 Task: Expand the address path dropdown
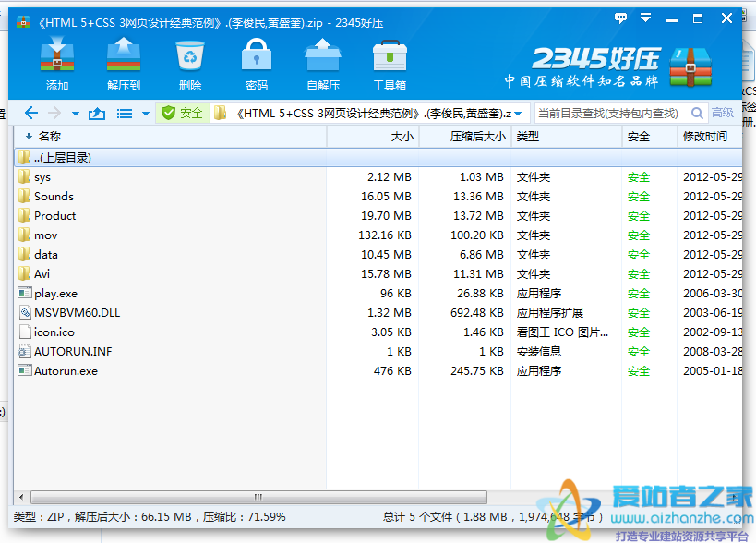pos(518,114)
